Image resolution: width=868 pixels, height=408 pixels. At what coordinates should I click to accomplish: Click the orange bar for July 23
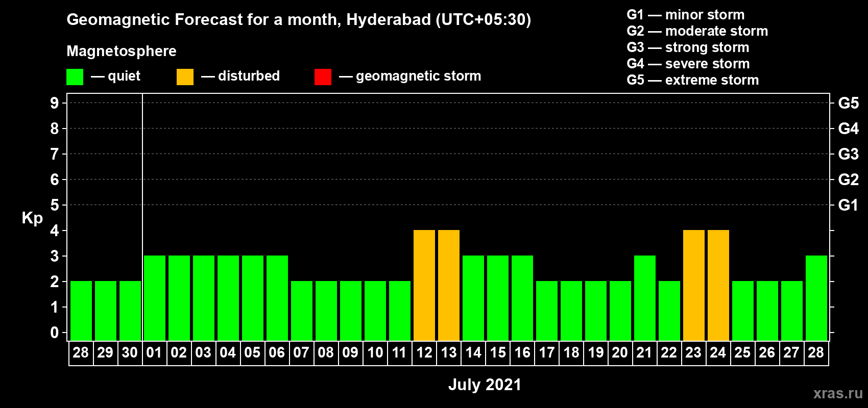tap(694, 285)
